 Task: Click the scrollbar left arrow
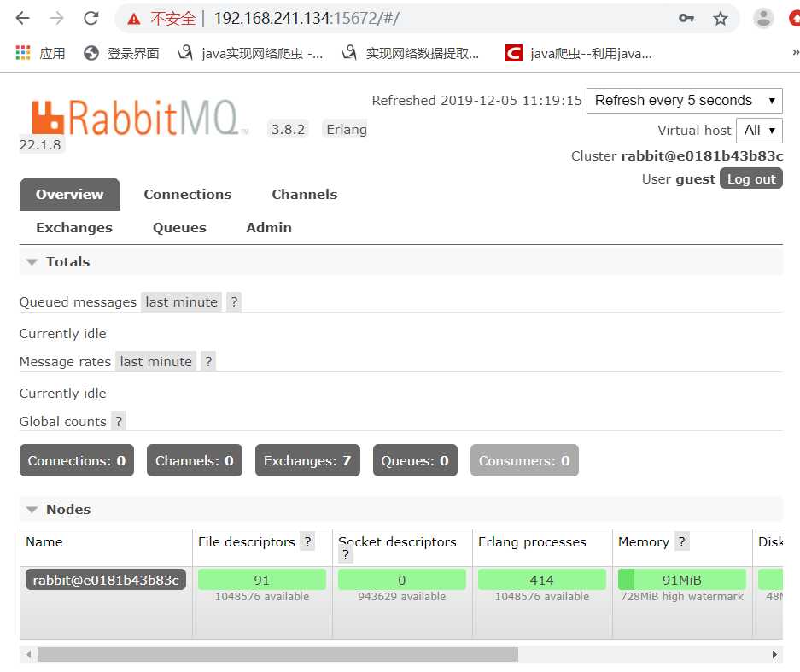click(x=28, y=654)
